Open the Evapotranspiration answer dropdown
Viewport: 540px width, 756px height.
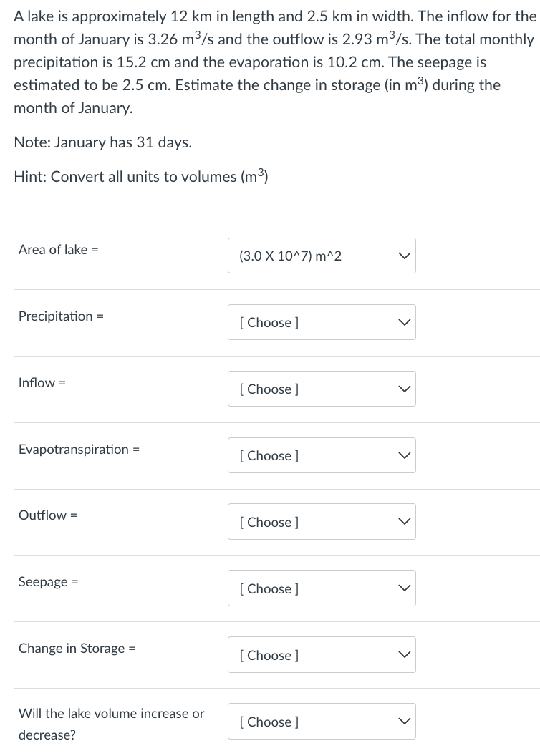click(321, 455)
